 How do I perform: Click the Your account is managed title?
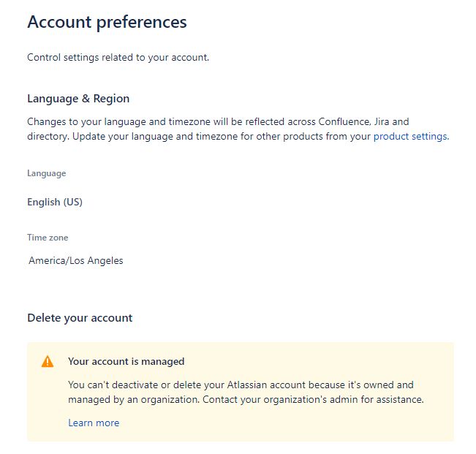126,361
